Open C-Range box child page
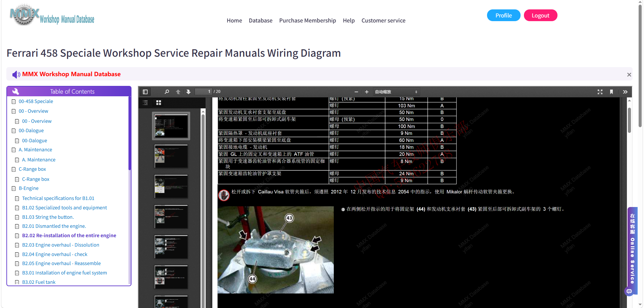Viewport: 644px width, 308px height. click(36, 179)
